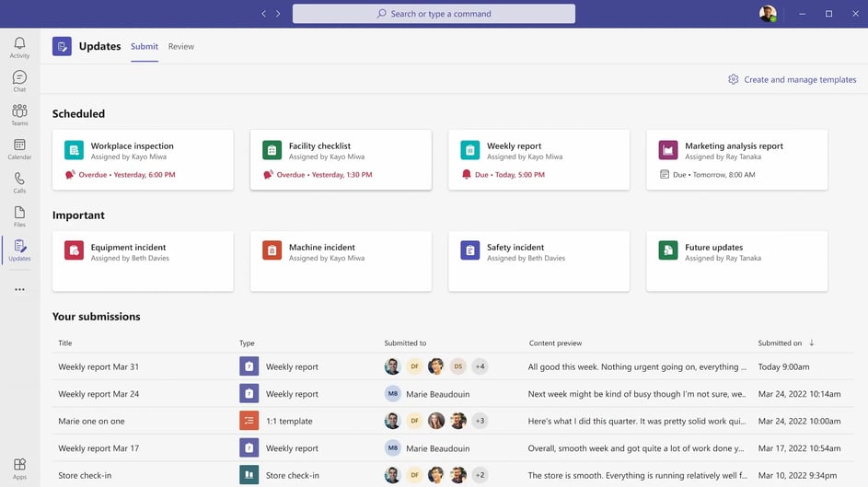Open the Calendar app icon
The image size is (868, 487).
(19, 148)
